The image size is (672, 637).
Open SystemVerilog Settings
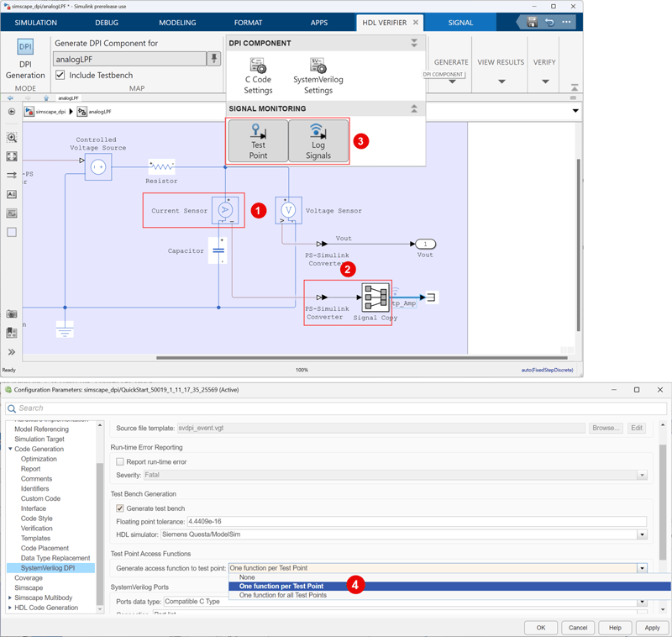point(318,76)
